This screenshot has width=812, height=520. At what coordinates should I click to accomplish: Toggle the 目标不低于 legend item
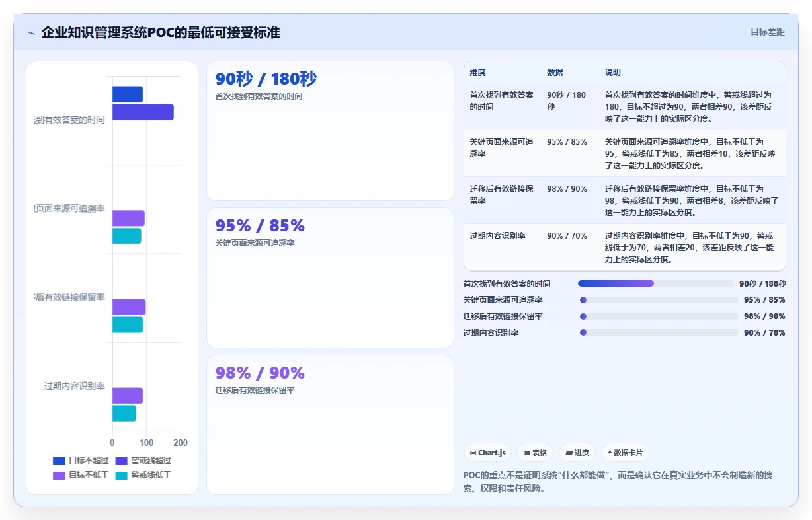coord(81,475)
